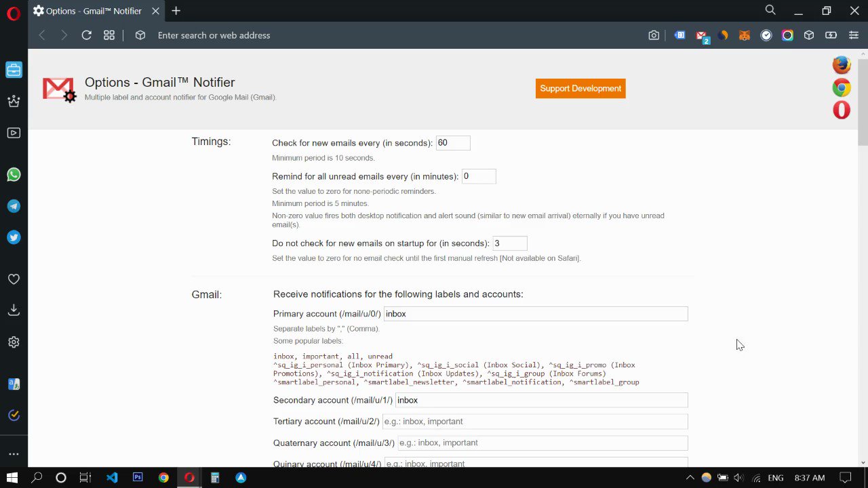Open the cube extensions icon in toolbar
The image size is (868, 488).
click(809, 35)
